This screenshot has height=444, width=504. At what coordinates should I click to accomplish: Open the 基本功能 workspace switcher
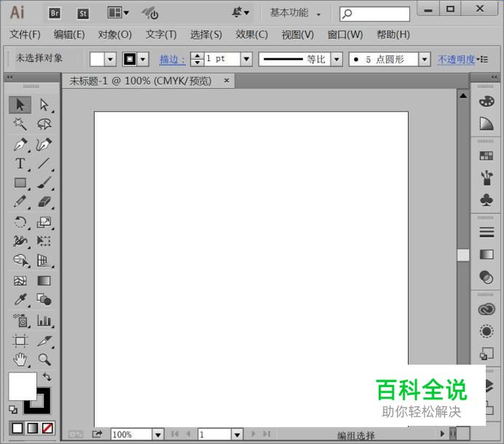click(296, 13)
